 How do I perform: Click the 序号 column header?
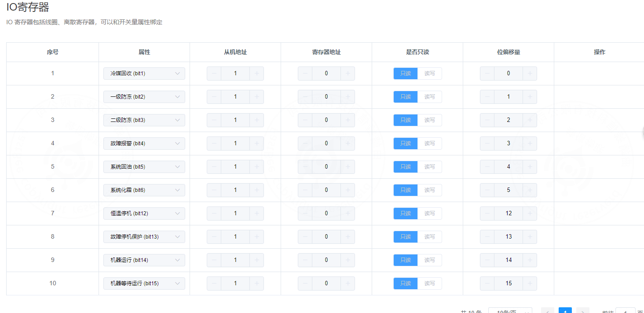click(x=53, y=52)
